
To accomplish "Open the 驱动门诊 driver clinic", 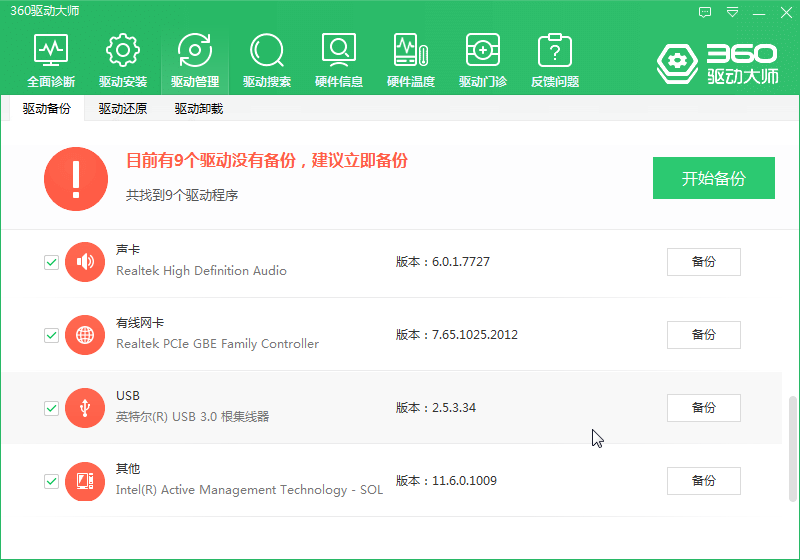I will click(x=483, y=60).
